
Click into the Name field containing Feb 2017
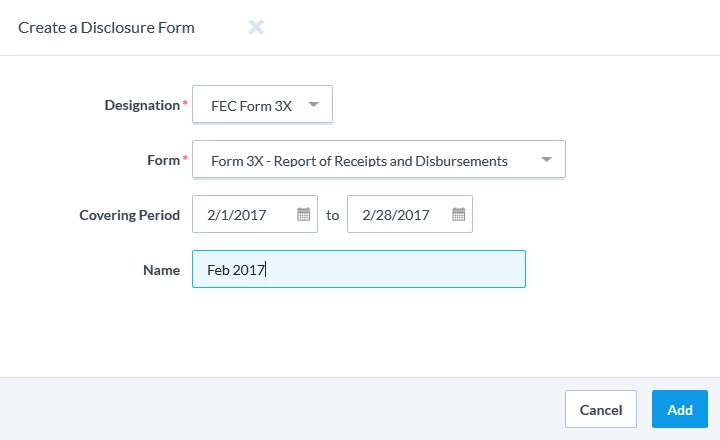359,269
